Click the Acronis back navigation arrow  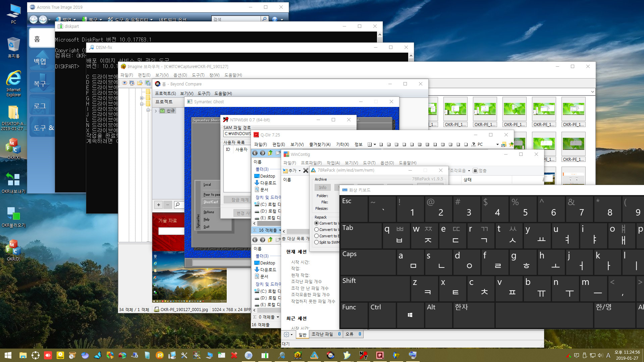[x=34, y=19]
